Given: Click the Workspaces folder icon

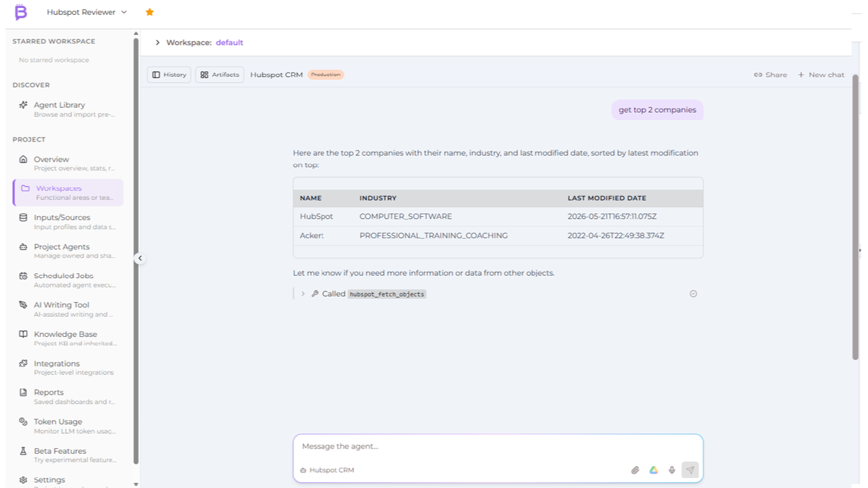Looking at the screenshot, I should (x=25, y=189).
